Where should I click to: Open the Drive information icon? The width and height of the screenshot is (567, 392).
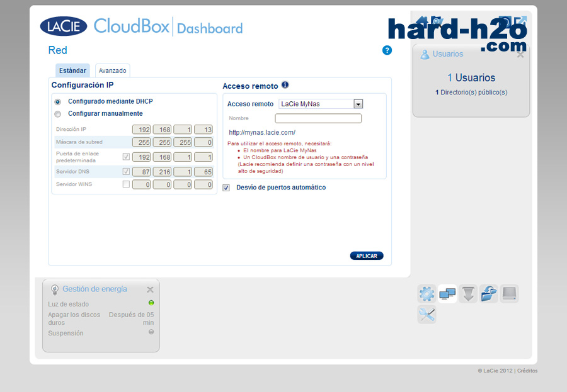click(x=509, y=294)
